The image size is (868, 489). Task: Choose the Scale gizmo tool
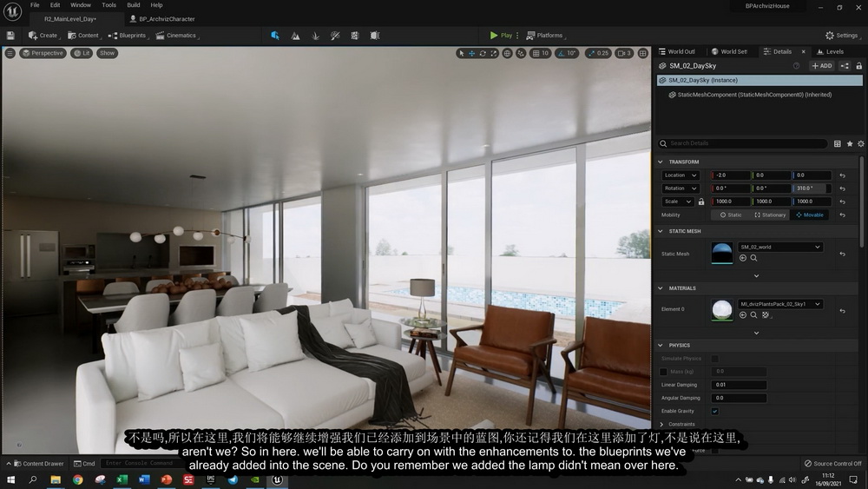494,53
